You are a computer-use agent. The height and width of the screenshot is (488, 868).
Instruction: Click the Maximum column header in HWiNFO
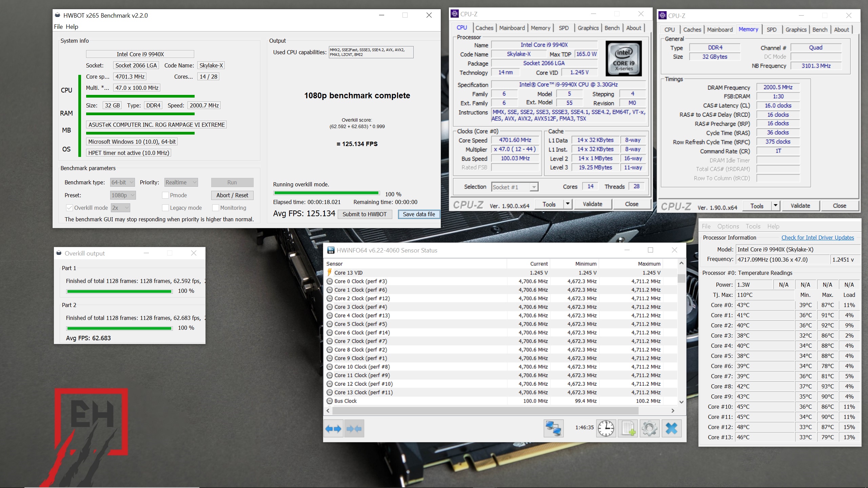click(630, 264)
